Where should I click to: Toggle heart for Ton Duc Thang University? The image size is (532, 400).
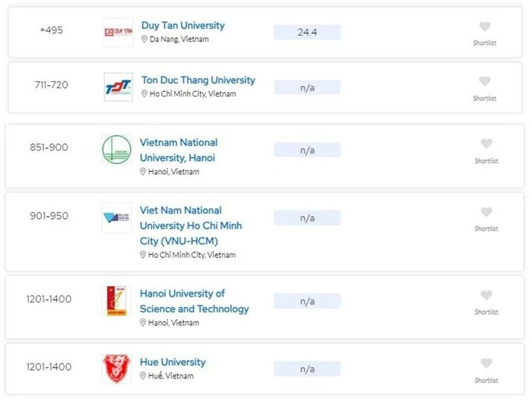(x=485, y=81)
